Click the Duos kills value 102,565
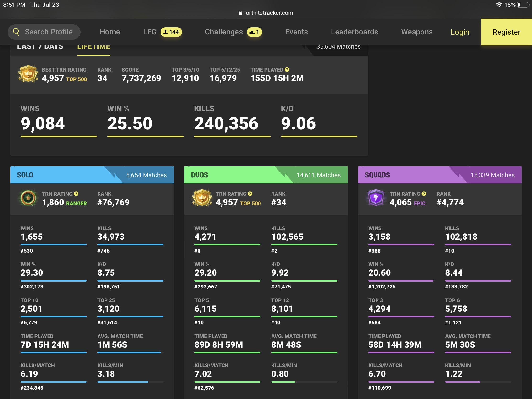532x399 pixels. coord(287,237)
